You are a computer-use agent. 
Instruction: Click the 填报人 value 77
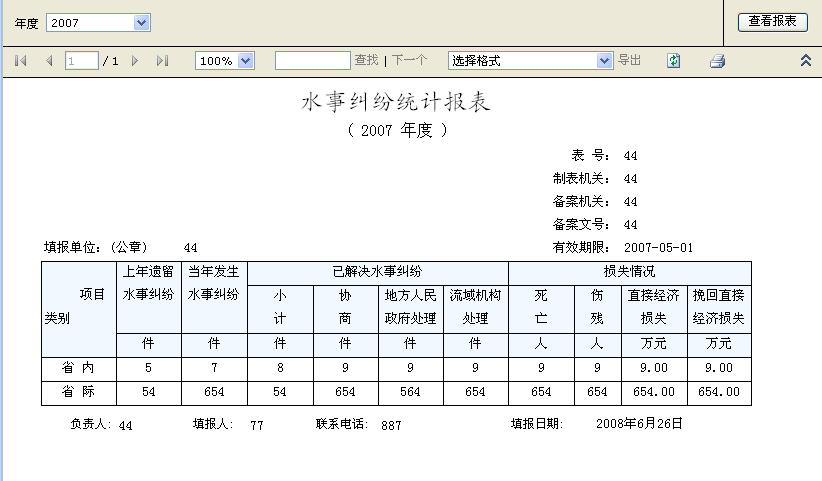tap(257, 425)
